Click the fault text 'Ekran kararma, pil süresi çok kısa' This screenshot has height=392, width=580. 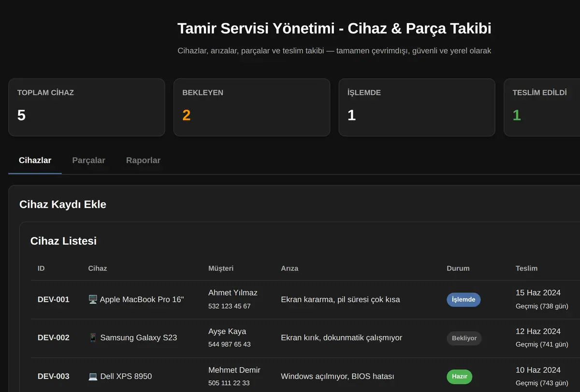click(x=341, y=300)
